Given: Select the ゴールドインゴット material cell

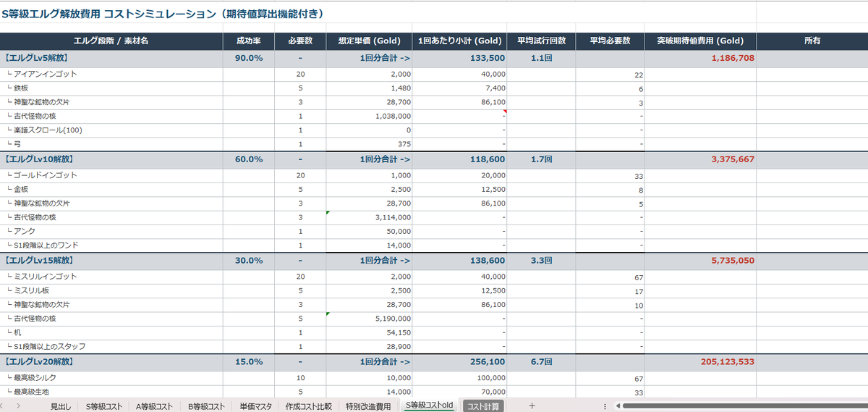Looking at the screenshot, I should 111,176.
